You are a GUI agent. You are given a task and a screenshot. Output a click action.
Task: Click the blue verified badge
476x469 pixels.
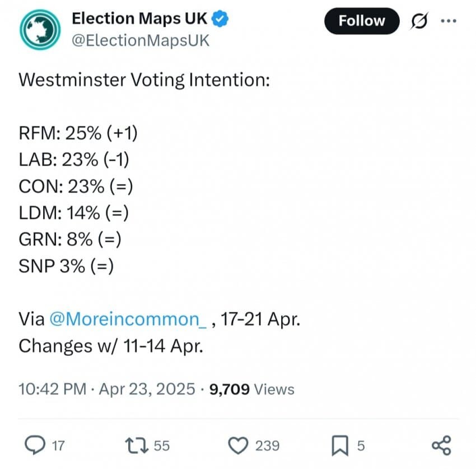(220, 18)
